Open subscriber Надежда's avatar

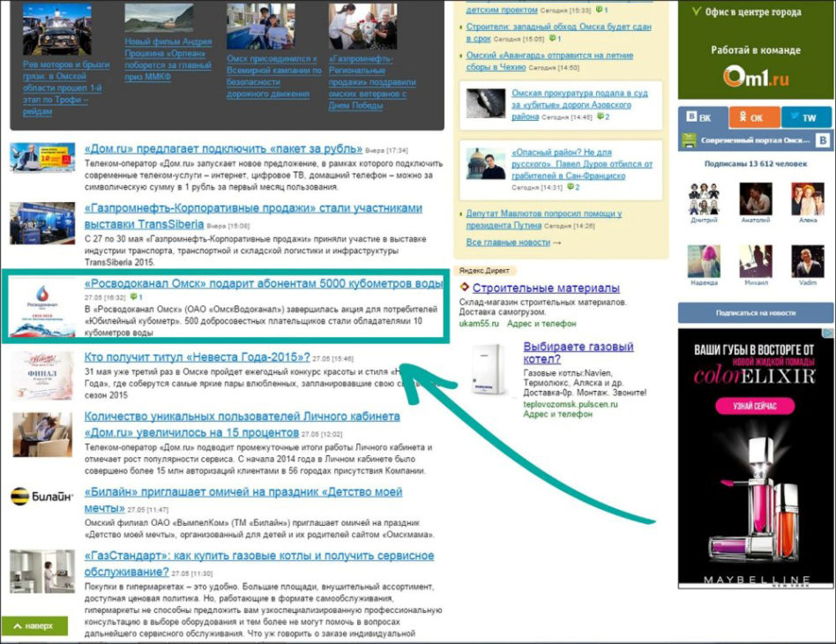pos(705,261)
